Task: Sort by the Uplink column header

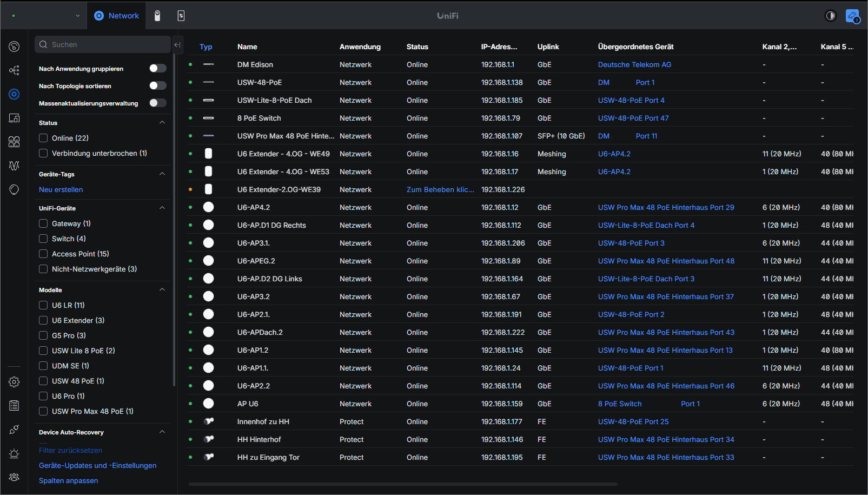Action: tap(548, 47)
